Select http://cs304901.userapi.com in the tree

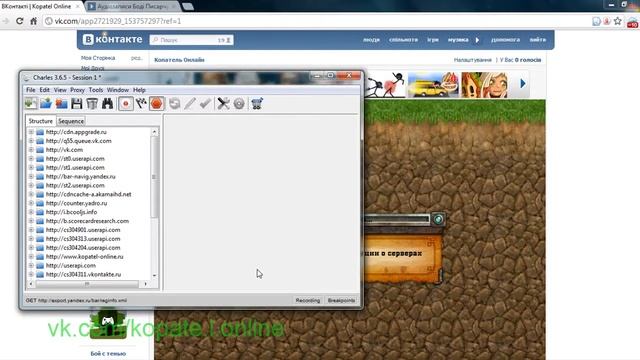pyautogui.click(x=83, y=230)
